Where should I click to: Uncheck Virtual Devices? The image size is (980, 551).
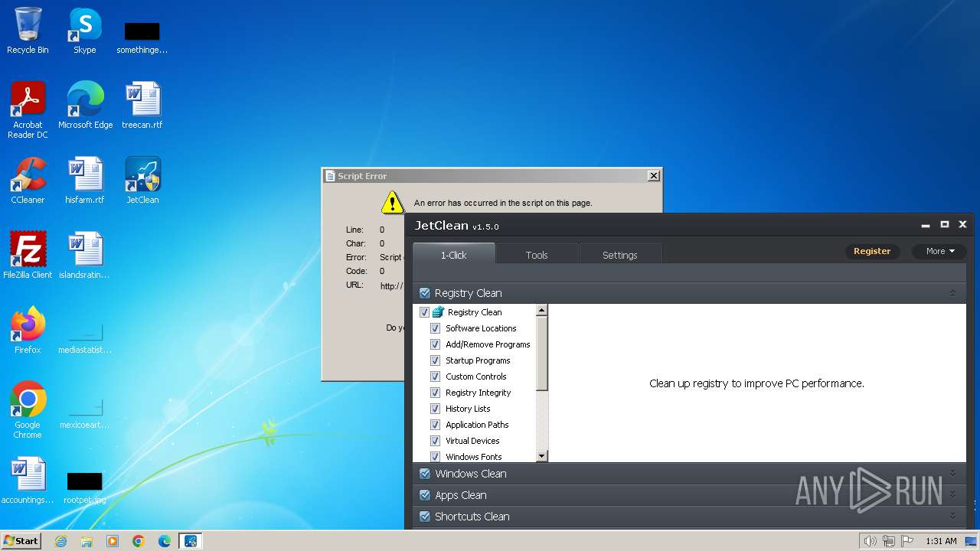pyautogui.click(x=435, y=441)
